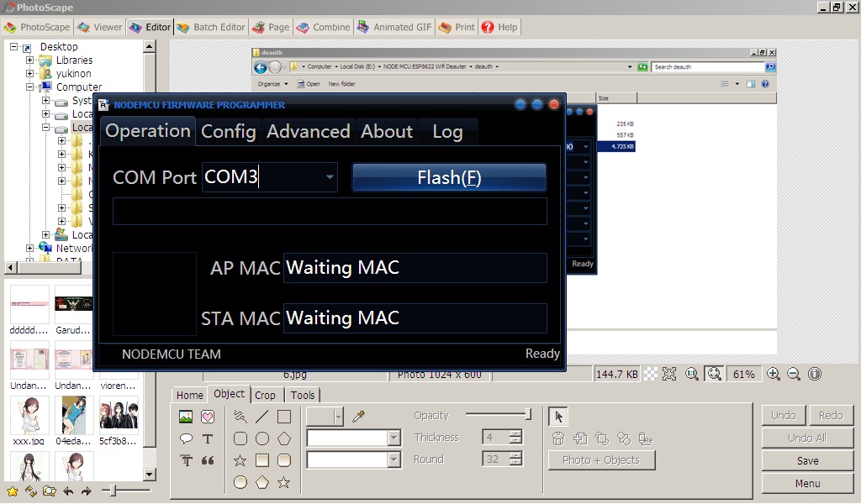Choose the filled square shape

click(x=262, y=460)
